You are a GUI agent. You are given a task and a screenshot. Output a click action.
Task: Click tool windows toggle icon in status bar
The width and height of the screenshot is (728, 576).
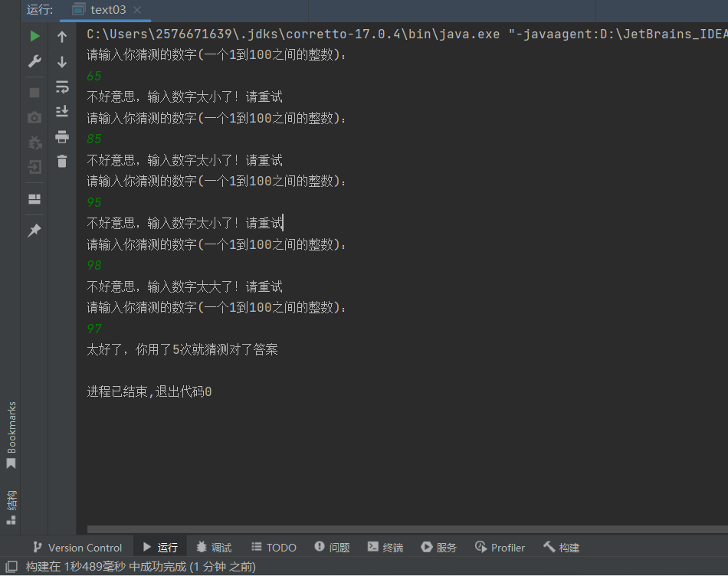[x=11, y=567]
